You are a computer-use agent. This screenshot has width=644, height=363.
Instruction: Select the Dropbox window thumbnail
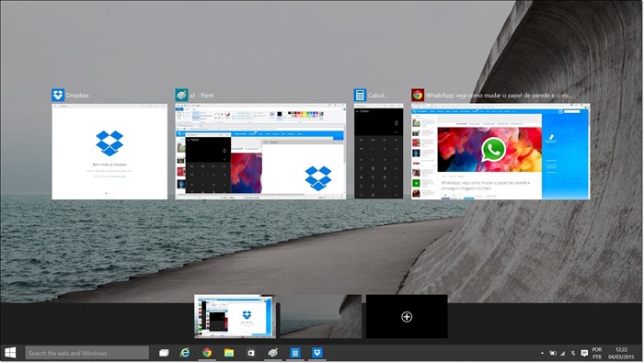click(x=109, y=152)
